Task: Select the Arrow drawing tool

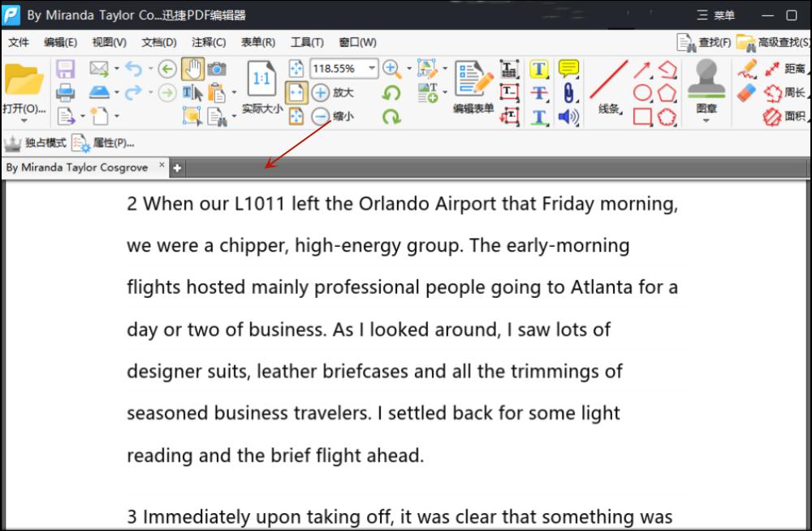Action: tap(641, 69)
